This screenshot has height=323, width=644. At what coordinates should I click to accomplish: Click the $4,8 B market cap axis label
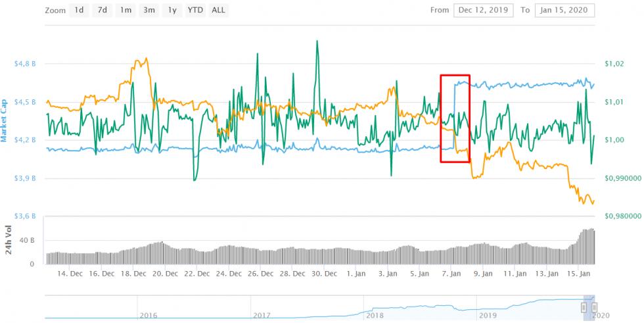click(25, 64)
